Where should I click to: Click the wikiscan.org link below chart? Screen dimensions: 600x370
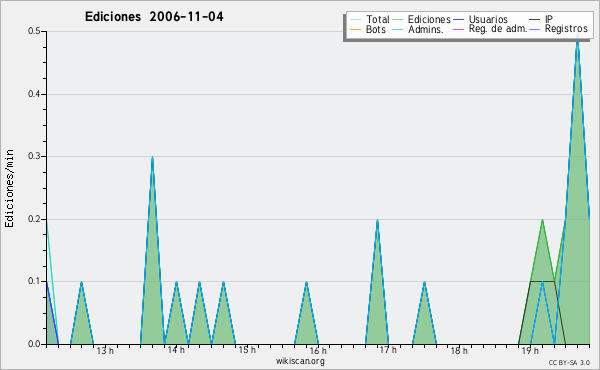point(300,361)
